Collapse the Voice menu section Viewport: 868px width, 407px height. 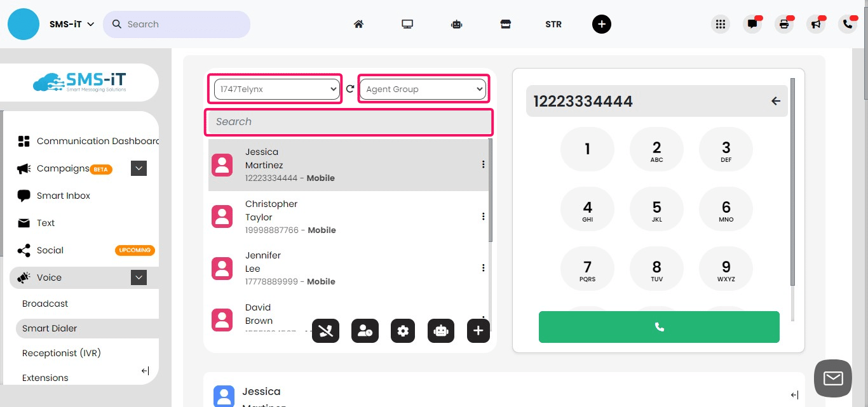(139, 277)
